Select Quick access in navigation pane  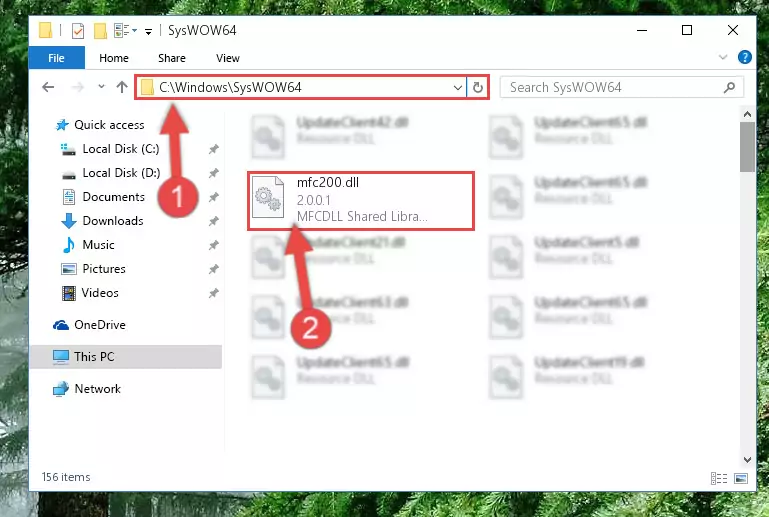109,125
